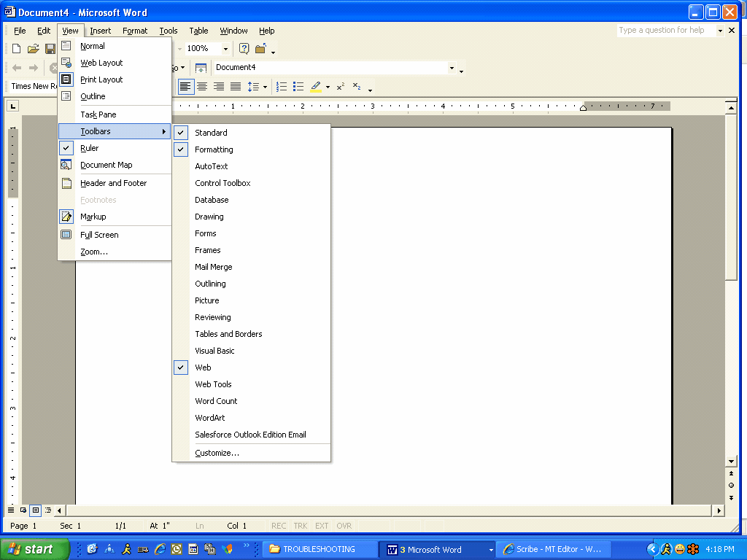Screen dimensions: 747x560
Task: Expand the help question box dropdown
Action: pyautogui.click(x=720, y=31)
